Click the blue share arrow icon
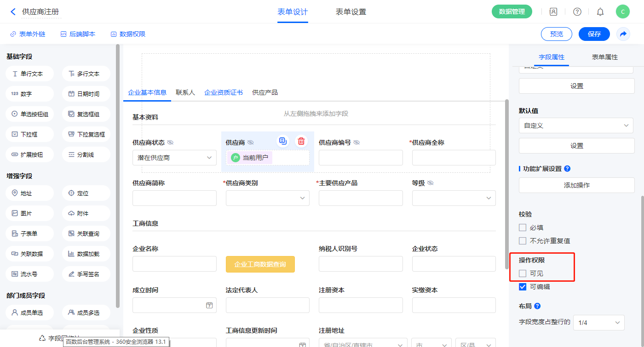Screen dimensions: 644x347 coord(623,34)
